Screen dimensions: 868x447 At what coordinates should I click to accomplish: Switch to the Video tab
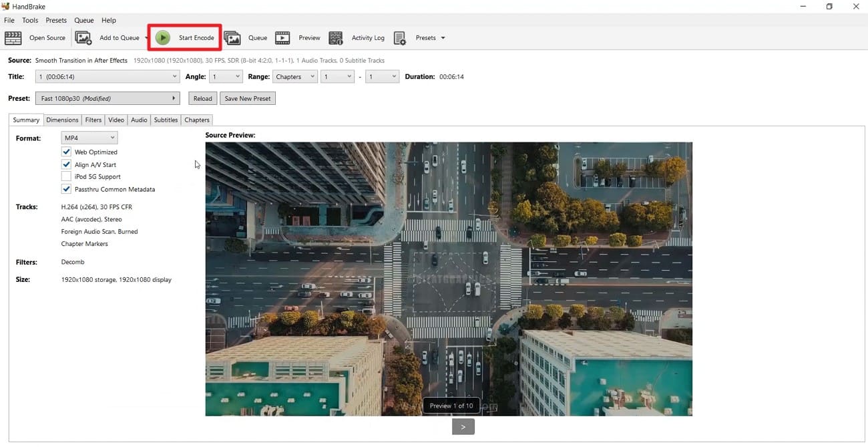(x=116, y=120)
